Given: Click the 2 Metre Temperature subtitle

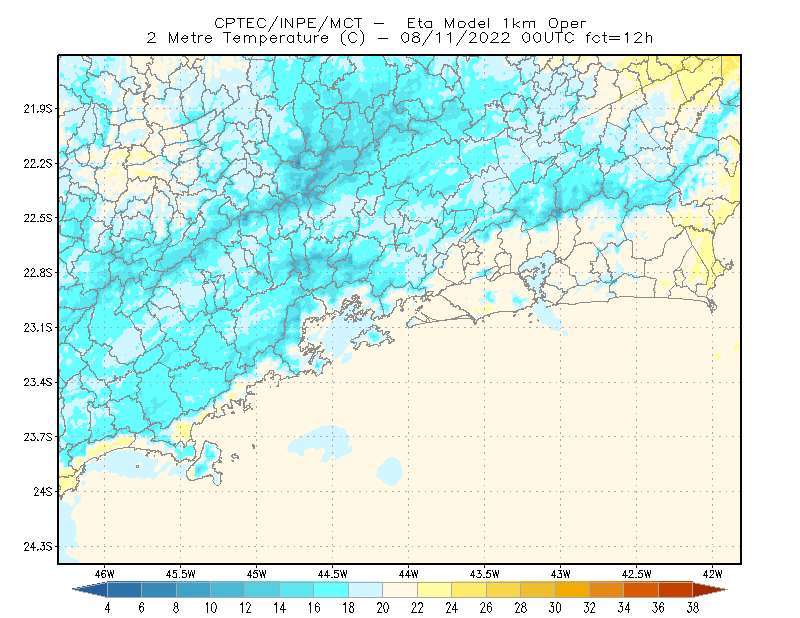Looking at the screenshot, I should (x=238, y=38).
